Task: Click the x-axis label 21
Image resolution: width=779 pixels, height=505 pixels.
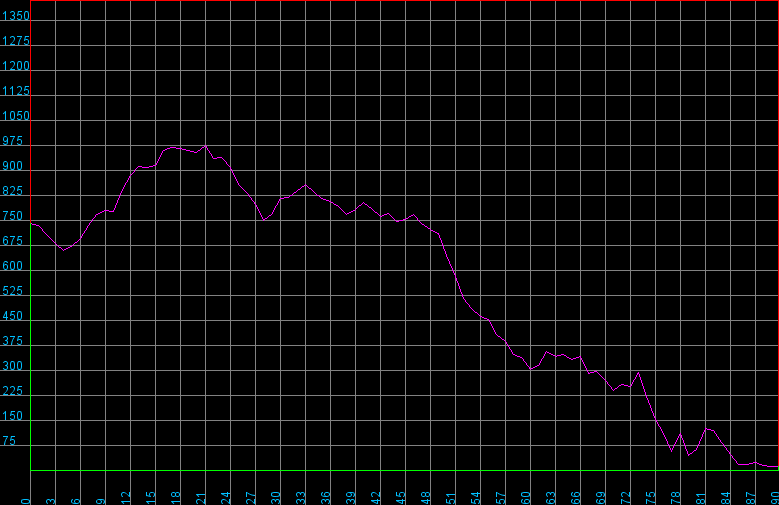Action: [x=201, y=497]
